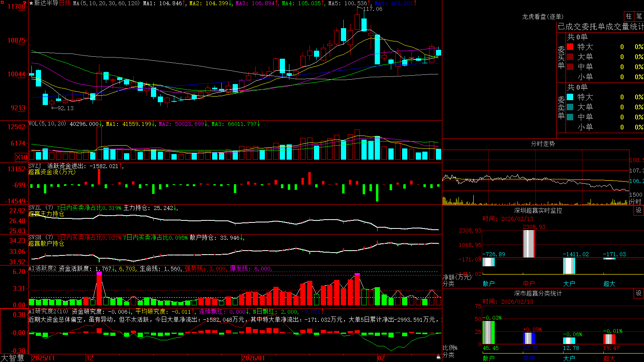This screenshot has height=362, width=644.
Task: Click the 主力持仓: 25.242 value
Action: pos(149,208)
